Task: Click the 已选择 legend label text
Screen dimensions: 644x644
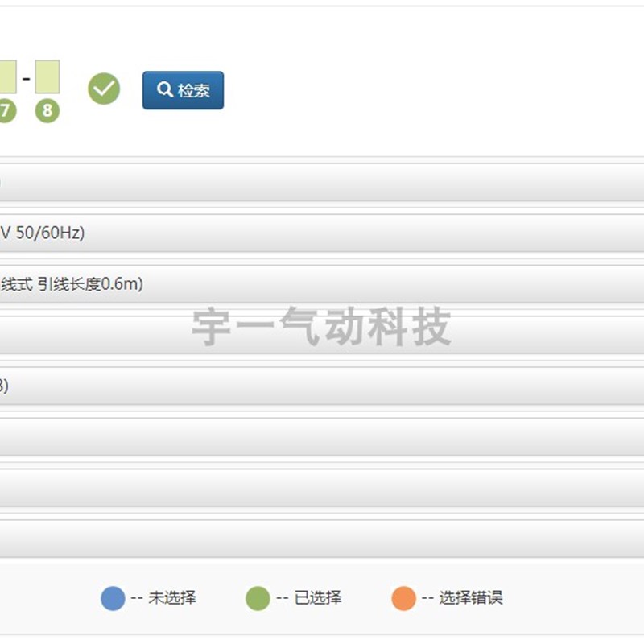Action: [319, 599]
